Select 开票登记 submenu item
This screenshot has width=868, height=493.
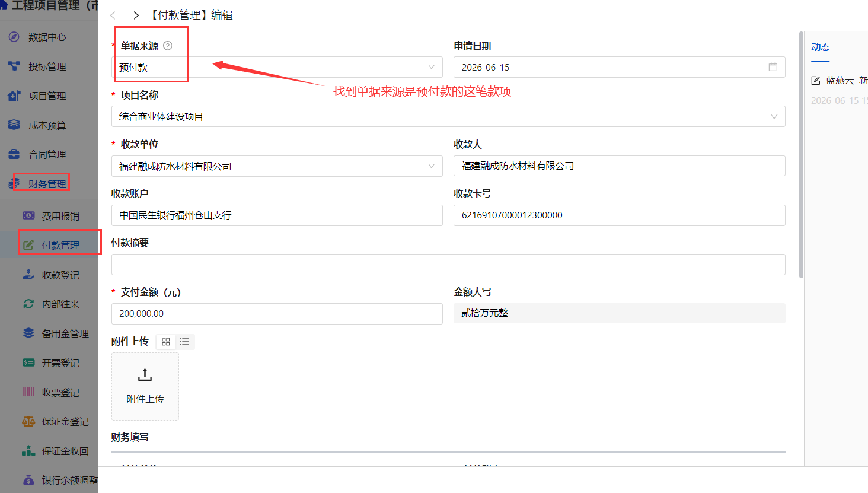[60, 362]
